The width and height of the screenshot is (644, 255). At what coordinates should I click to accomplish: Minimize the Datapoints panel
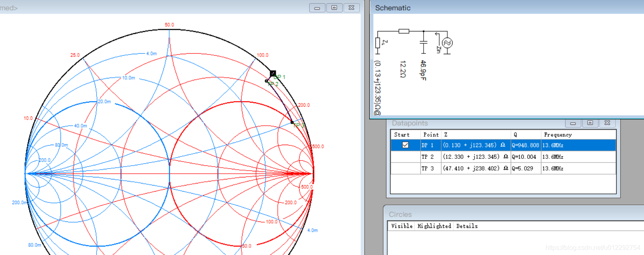573,123
